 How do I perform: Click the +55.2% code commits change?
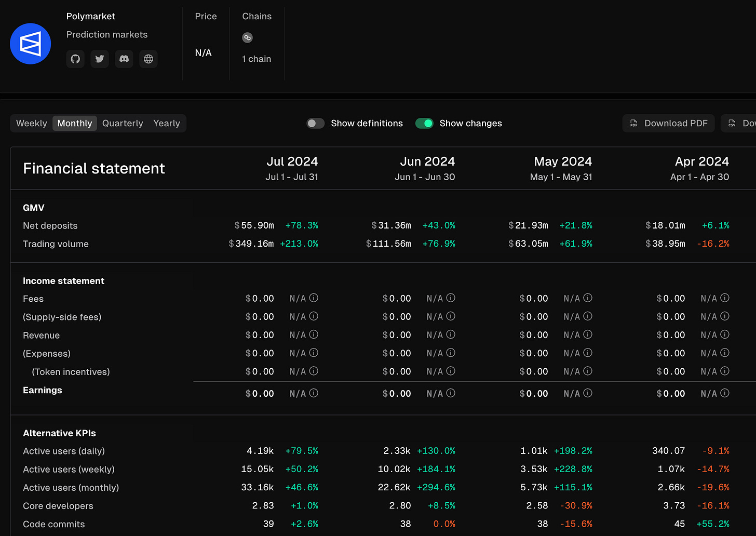(x=713, y=524)
